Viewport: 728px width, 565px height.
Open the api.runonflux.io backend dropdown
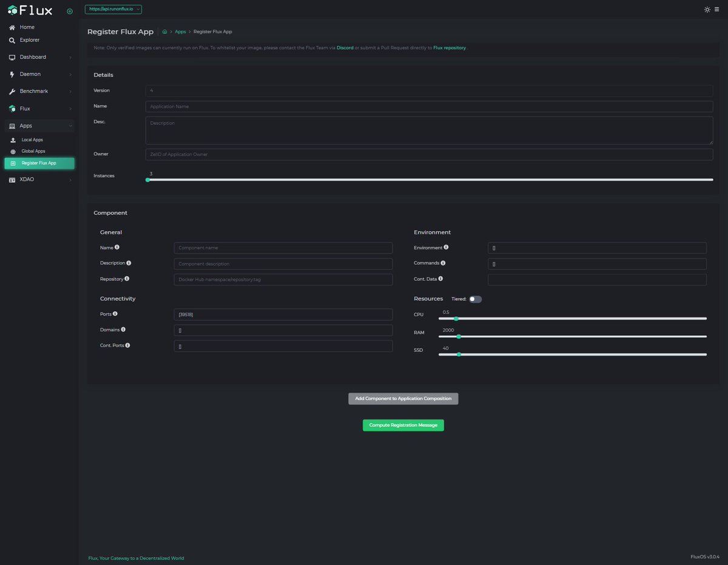[x=113, y=10]
